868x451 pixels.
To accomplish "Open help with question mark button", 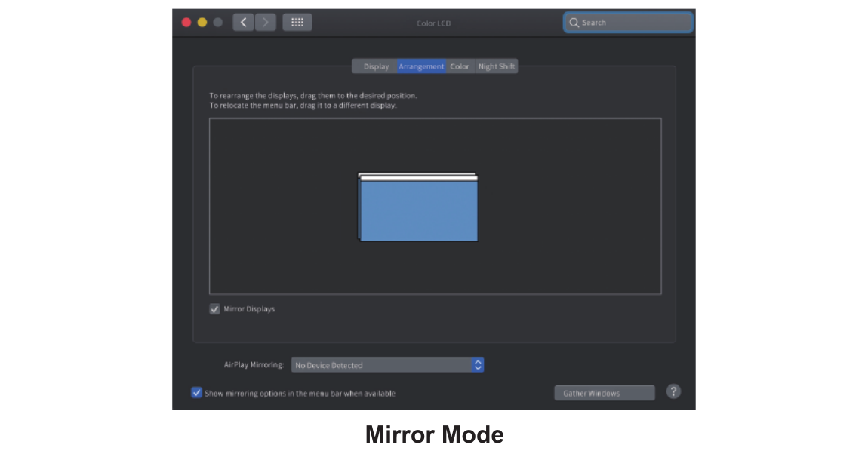I will [x=673, y=391].
